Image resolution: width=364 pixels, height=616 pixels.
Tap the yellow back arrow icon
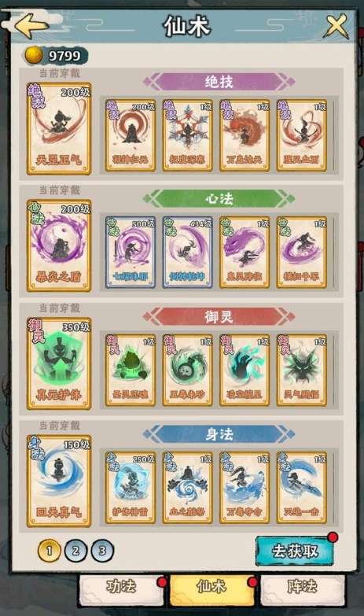coord(31,25)
